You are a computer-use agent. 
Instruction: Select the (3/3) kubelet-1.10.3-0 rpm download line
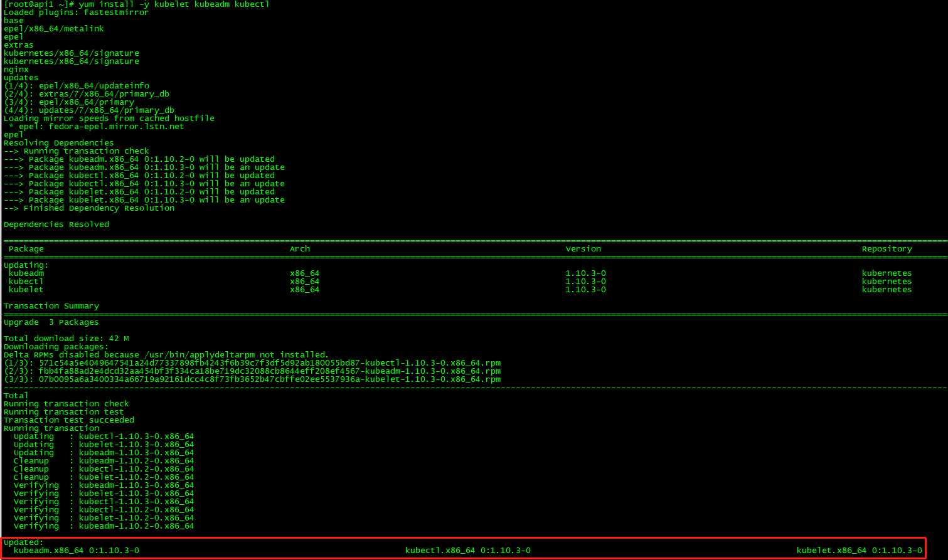tap(252, 379)
